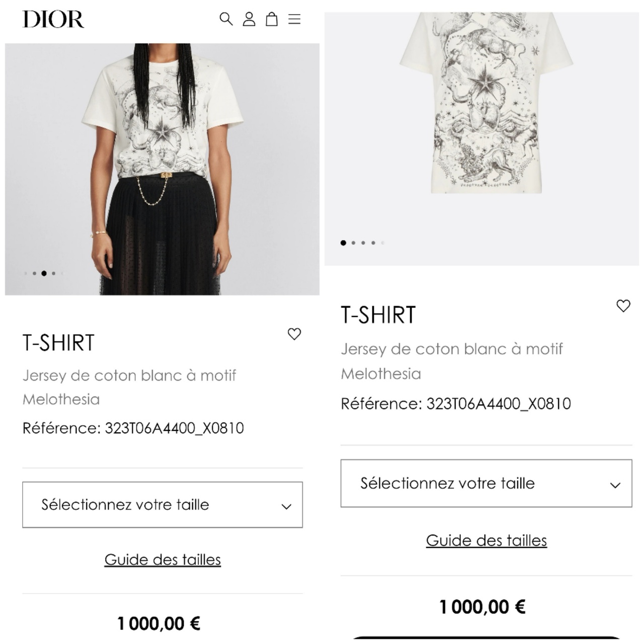Open left 'Sélectionnez votre taille' size dropdown

click(x=162, y=505)
